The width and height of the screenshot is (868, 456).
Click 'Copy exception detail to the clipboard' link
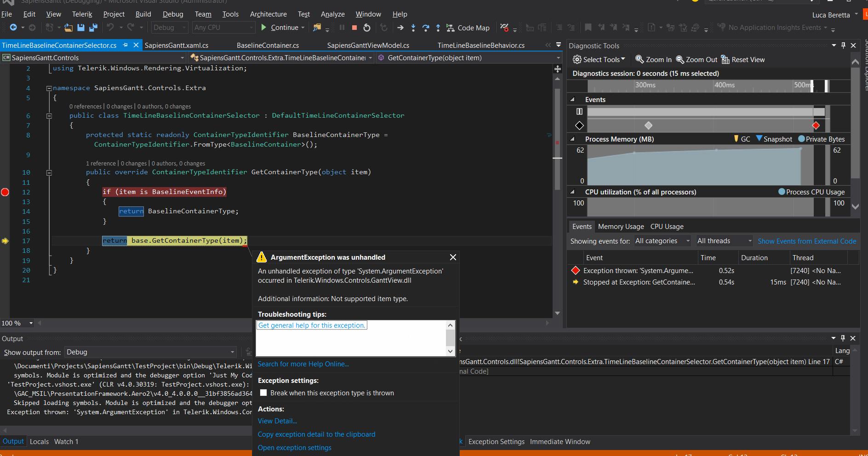click(x=316, y=434)
